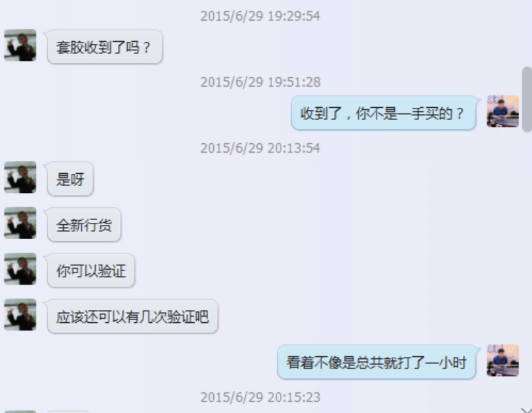Click the avatar next to 全新行货 message
The width and height of the screenshot is (532, 413).
[21, 223]
